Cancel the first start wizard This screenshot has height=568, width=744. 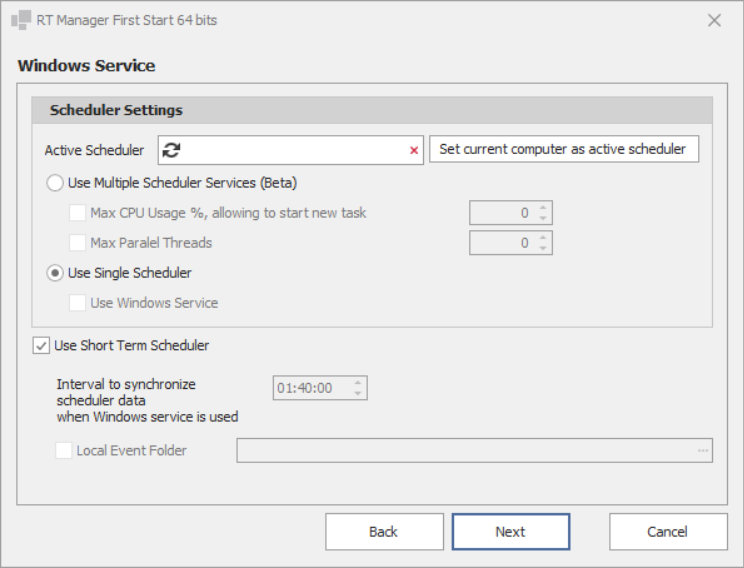667,532
